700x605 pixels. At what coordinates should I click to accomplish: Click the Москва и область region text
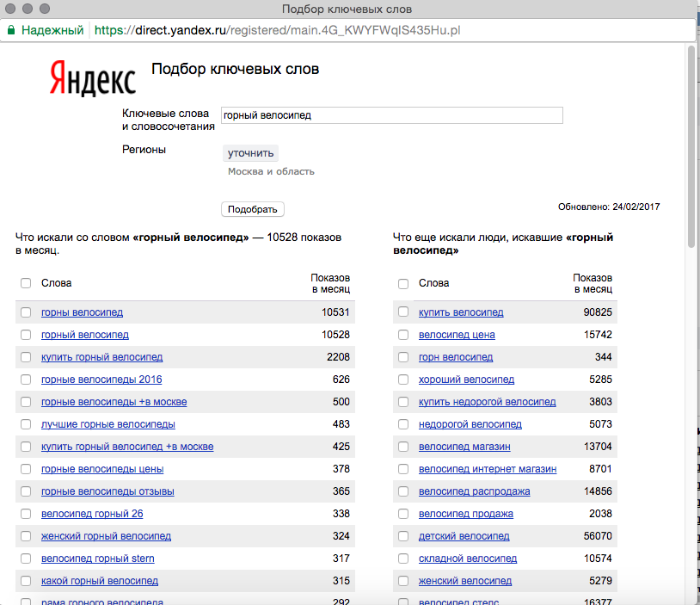[271, 171]
